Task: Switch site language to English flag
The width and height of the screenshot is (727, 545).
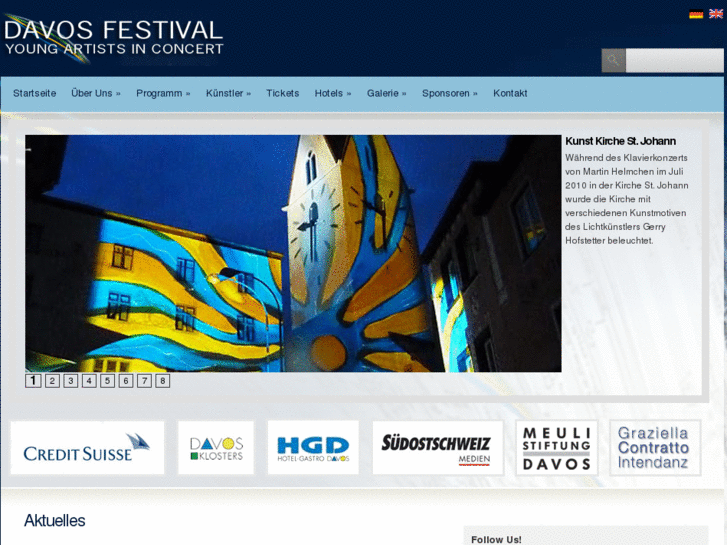Action: tap(715, 14)
